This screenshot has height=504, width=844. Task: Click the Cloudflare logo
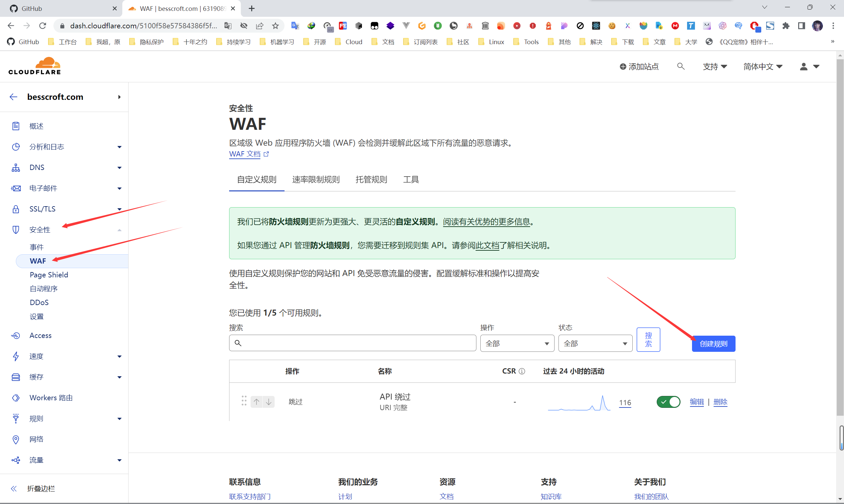point(35,66)
